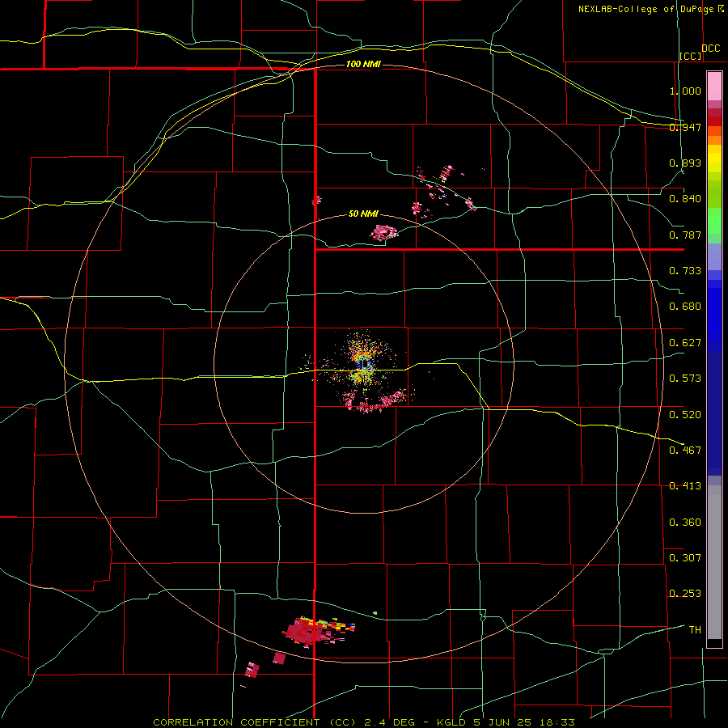
Task: Click the KGLD station identifier in caption
Action: [451, 722]
